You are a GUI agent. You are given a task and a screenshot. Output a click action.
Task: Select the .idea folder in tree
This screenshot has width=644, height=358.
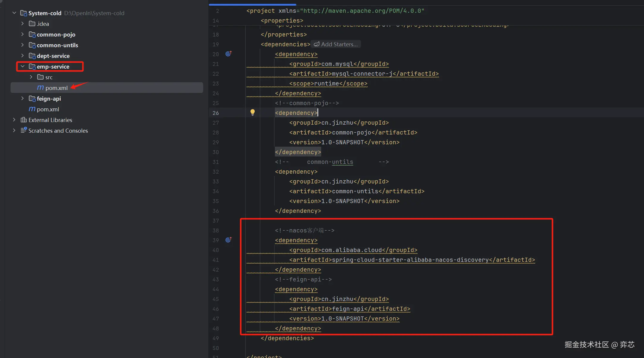point(43,24)
